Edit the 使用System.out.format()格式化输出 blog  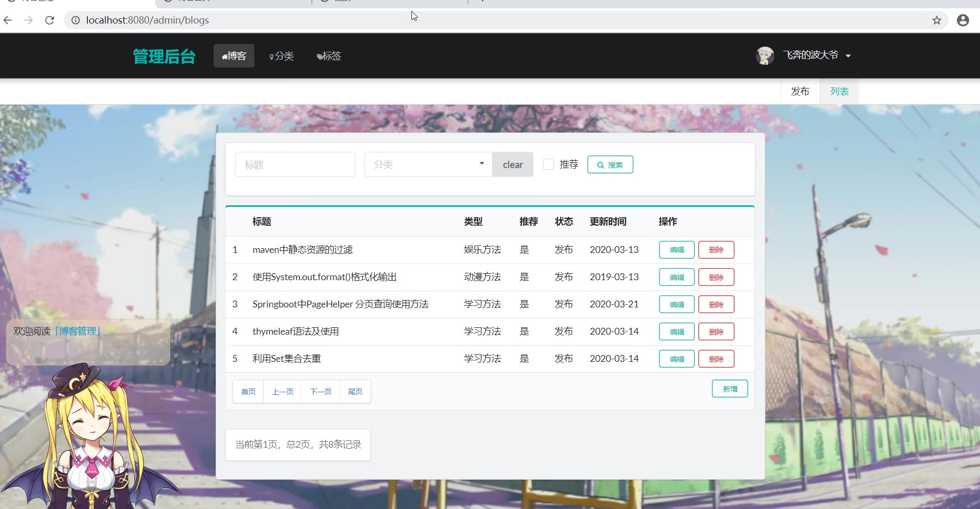pyautogui.click(x=677, y=277)
